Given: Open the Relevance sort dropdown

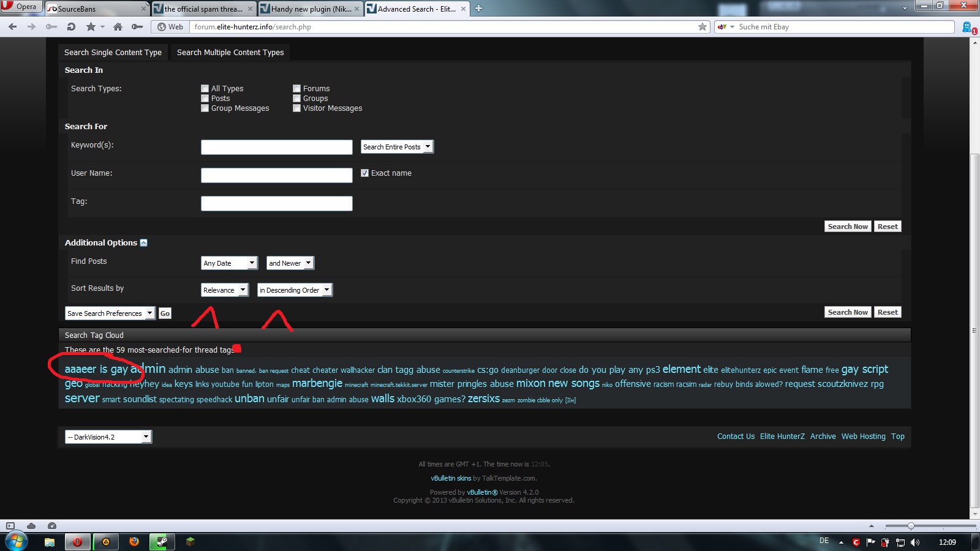Looking at the screenshot, I should point(225,290).
